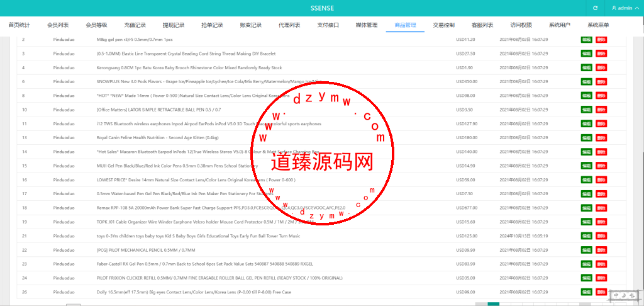Delete the Royal Canin Kitten row

[601, 138]
